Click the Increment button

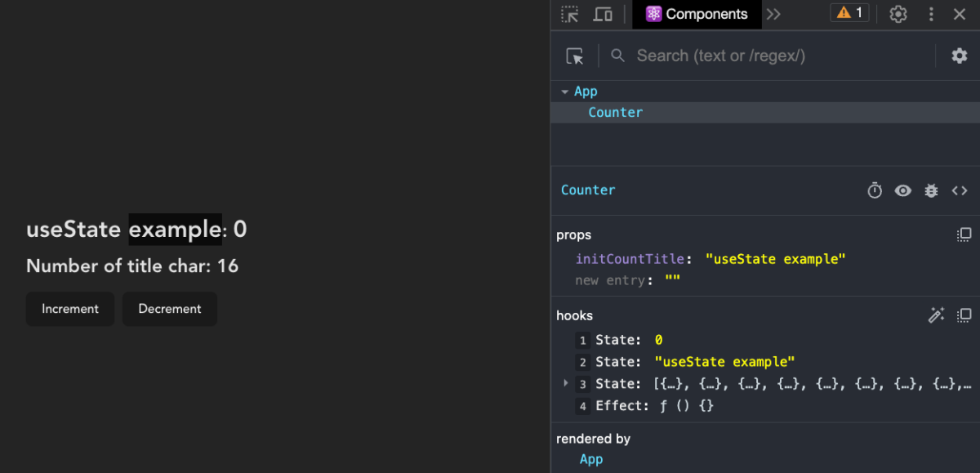(69, 309)
